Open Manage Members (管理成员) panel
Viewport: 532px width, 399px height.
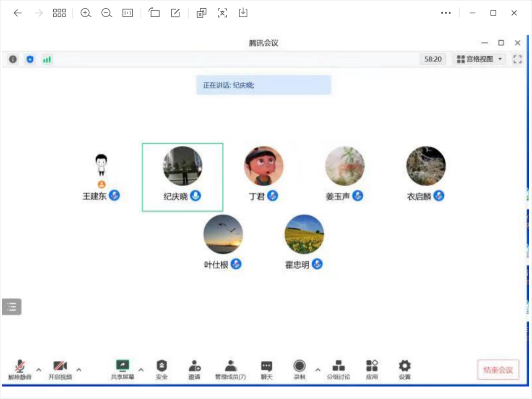click(230, 366)
